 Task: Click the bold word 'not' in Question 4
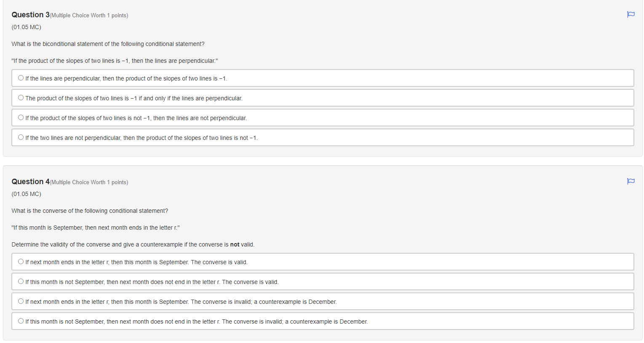point(235,244)
